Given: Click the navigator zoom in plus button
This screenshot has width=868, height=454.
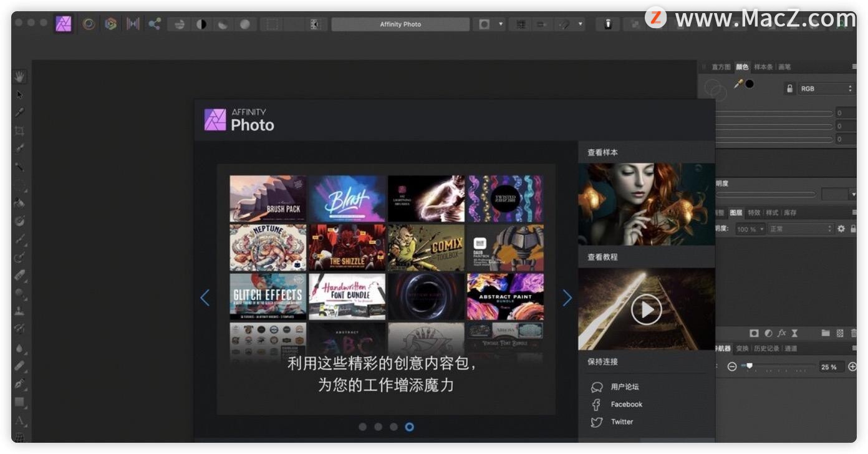Looking at the screenshot, I should (x=852, y=367).
